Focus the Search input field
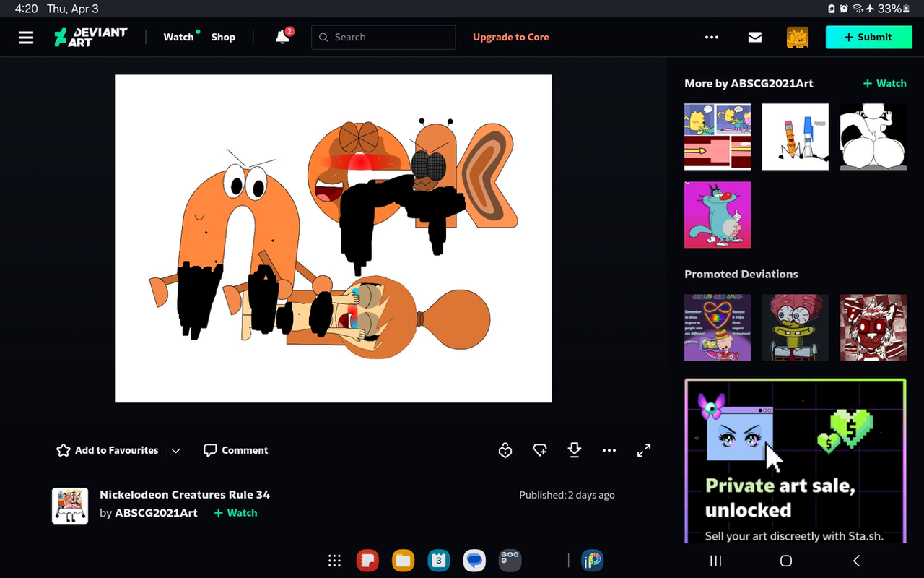The width and height of the screenshot is (924, 578). pos(383,38)
